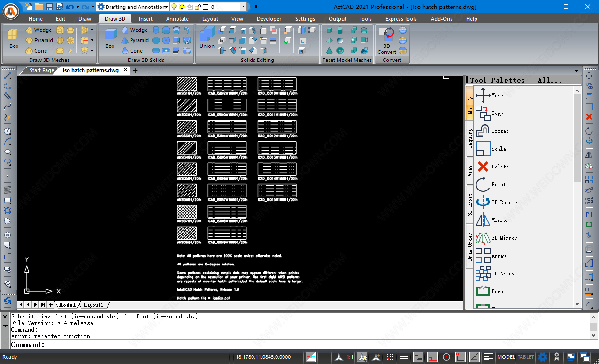Toggle entity snap square icon in status bar
599x364 pixels.
pyautogui.click(x=461, y=357)
